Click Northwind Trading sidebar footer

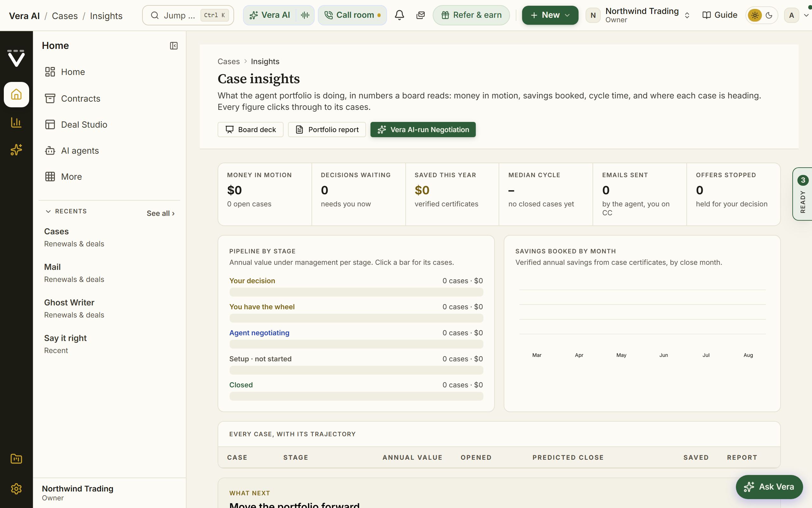pos(109,493)
